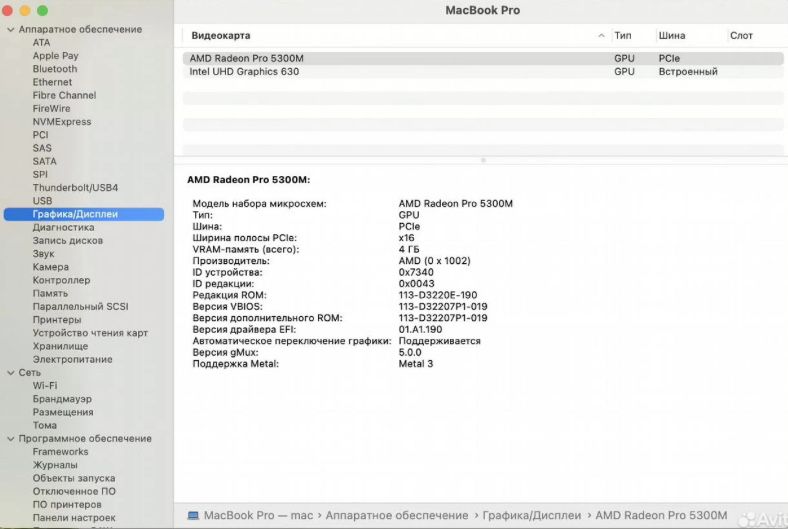This screenshot has height=529, width=788.
Task: Open the Bluetooth hardware entry
Action: pyautogui.click(x=55, y=69)
